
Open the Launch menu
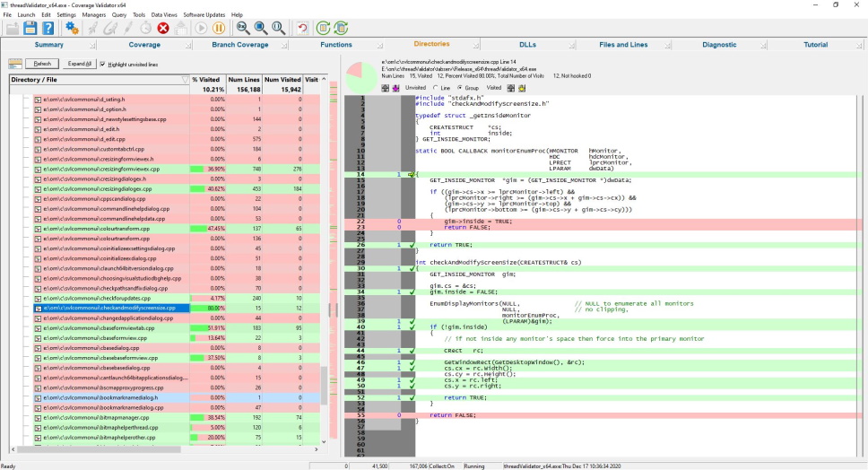click(x=26, y=15)
